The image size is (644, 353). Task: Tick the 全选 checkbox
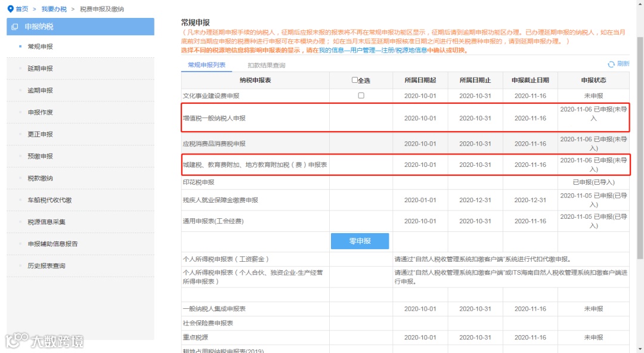click(x=354, y=80)
